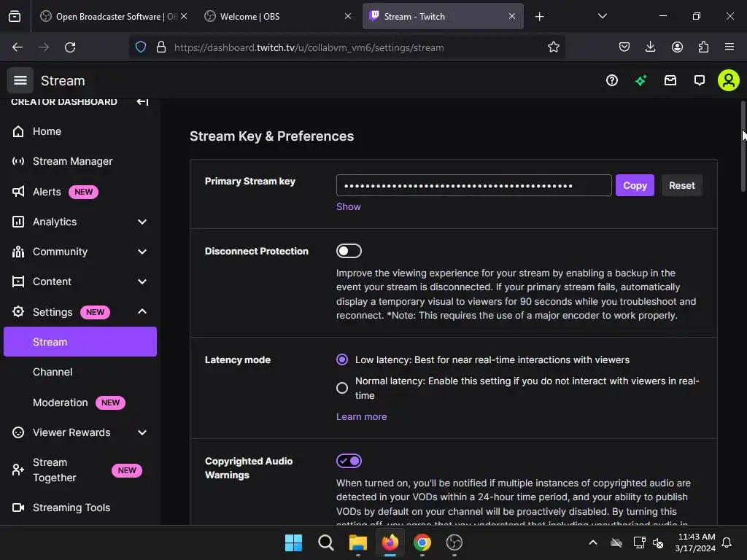Click the Stream Together person-plus icon
This screenshot has height=560, width=747.
pyautogui.click(x=18, y=470)
